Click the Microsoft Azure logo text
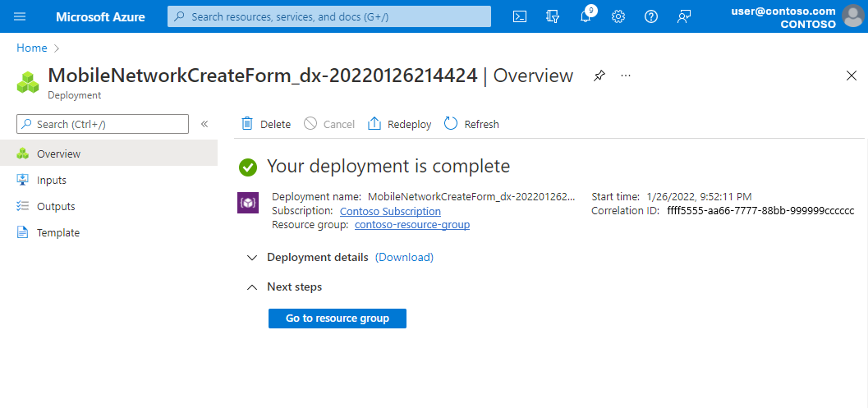Screen dimensions: 868x408 [x=100, y=16]
